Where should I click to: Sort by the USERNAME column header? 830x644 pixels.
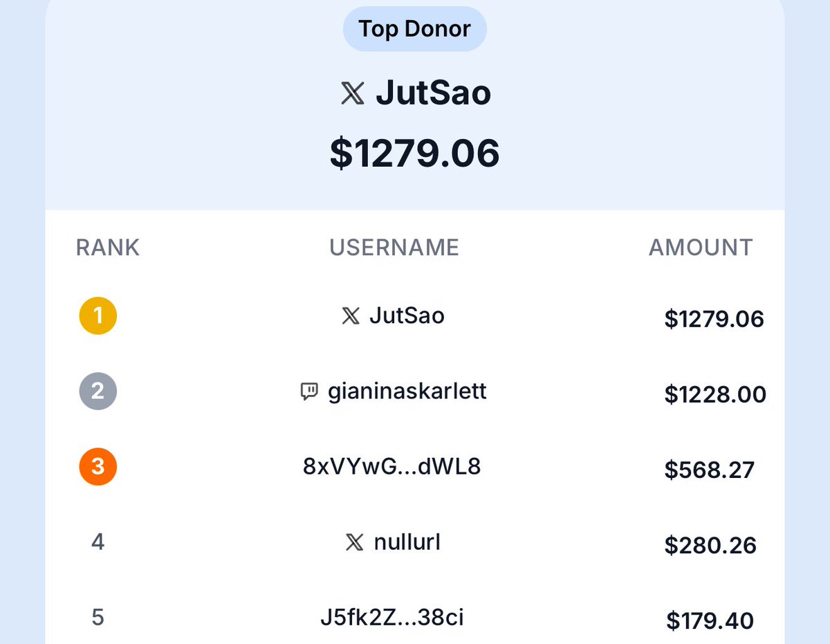[394, 248]
